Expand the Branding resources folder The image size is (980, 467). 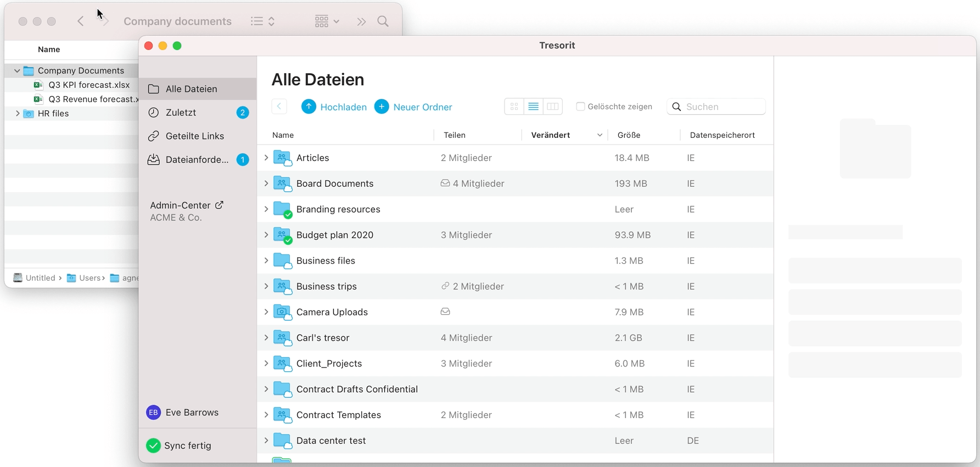pos(266,209)
